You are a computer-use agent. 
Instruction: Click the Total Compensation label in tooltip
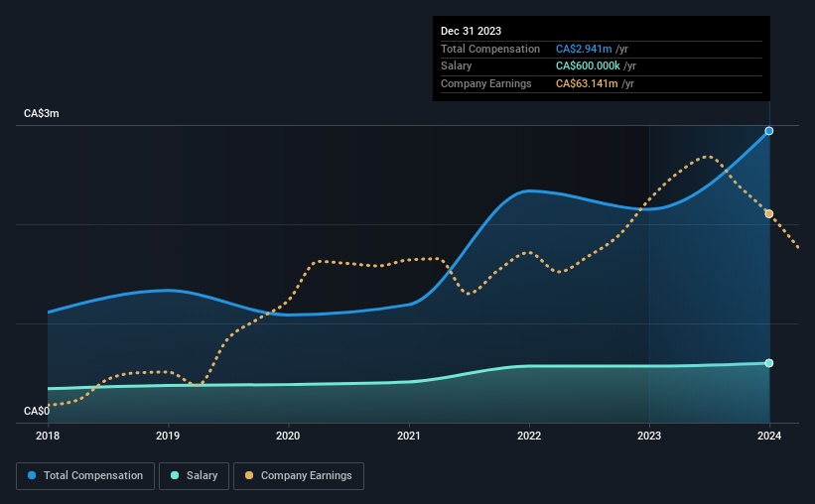coord(490,49)
